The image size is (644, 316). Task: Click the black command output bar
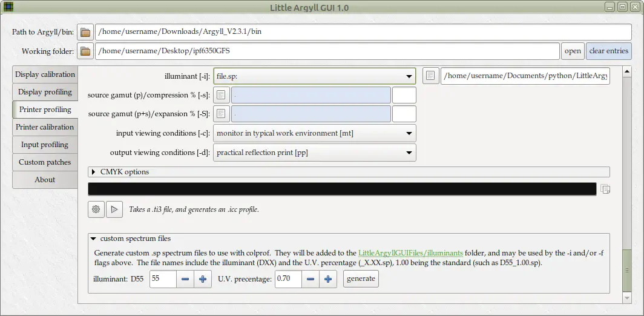coord(342,189)
